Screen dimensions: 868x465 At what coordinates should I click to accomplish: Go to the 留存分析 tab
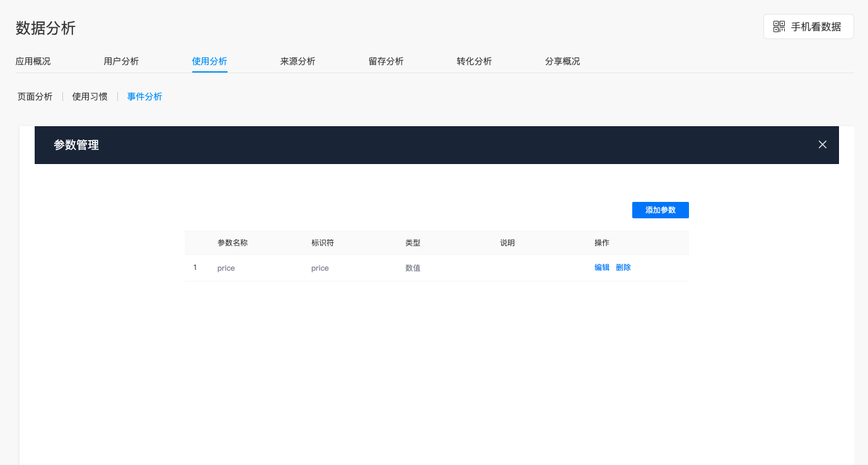coord(386,61)
